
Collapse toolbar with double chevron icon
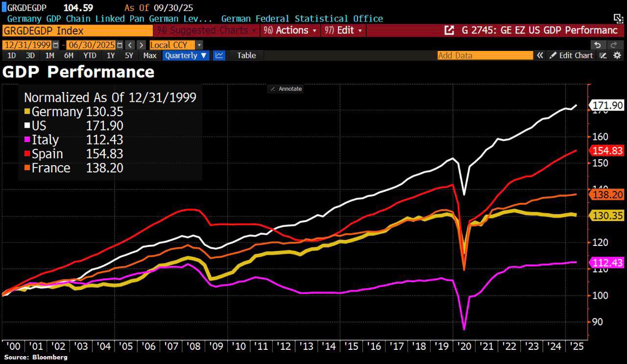tap(540, 55)
